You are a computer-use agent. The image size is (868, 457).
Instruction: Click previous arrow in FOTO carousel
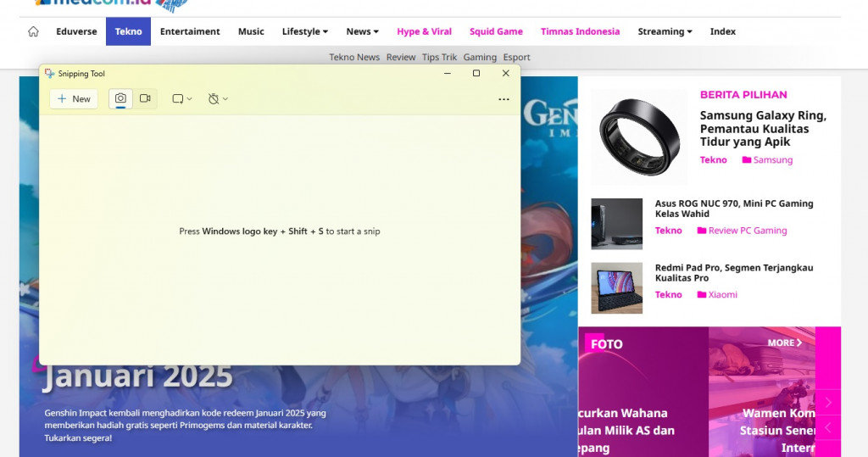click(828, 427)
